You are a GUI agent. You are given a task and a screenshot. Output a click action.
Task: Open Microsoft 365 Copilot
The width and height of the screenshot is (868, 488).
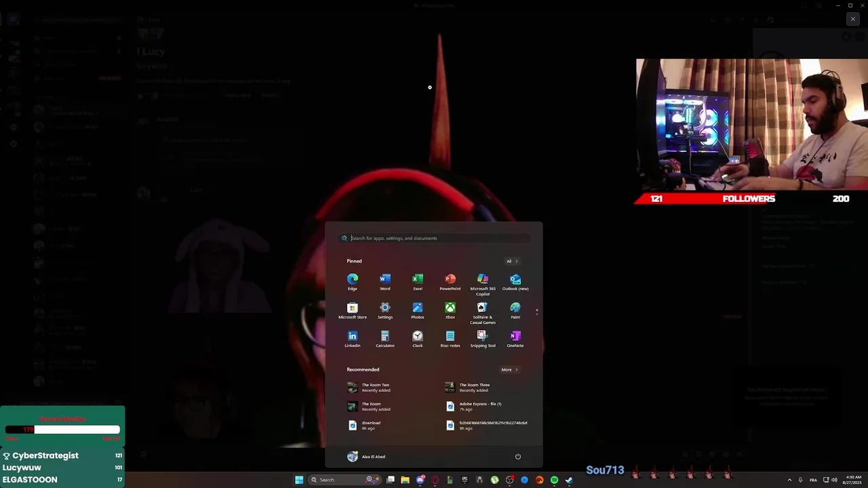[483, 285]
